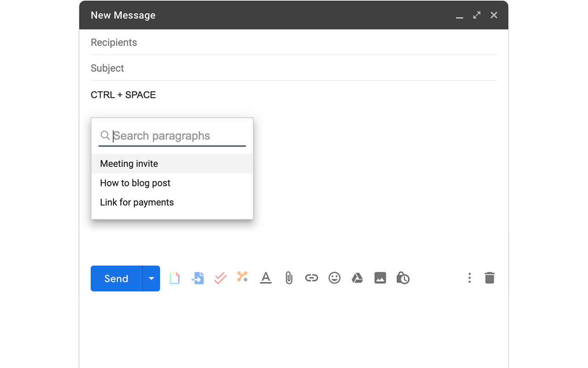This screenshot has height=368, width=588.
Task: Click the Search paragraphs input field
Action: coord(170,135)
